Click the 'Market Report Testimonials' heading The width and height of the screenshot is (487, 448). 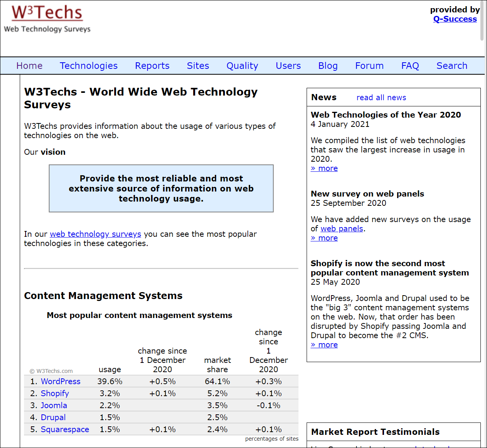[x=376, y=432]
